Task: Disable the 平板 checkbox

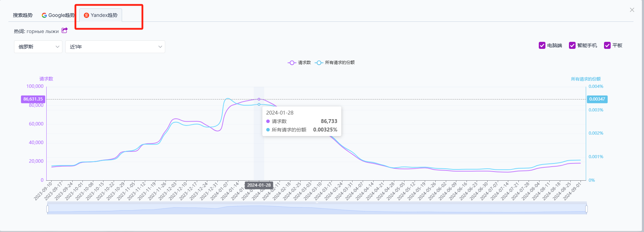Action: pos(607,45)
